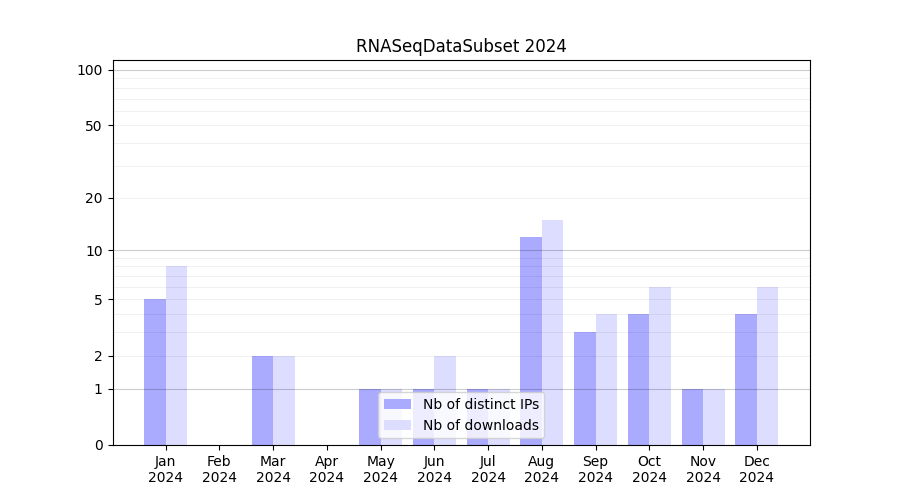Click the legend swatch for downloads
The image size is (900, 500).
[x=397, y=425]
